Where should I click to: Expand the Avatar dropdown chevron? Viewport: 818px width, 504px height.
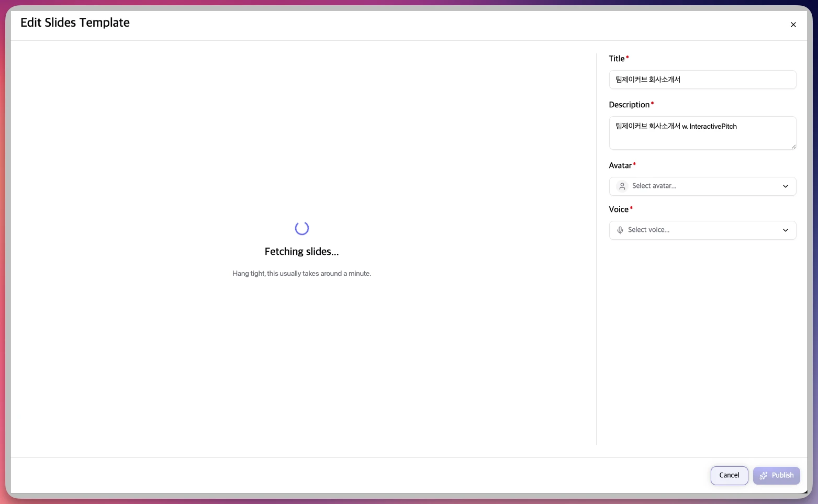pos(785,186)
